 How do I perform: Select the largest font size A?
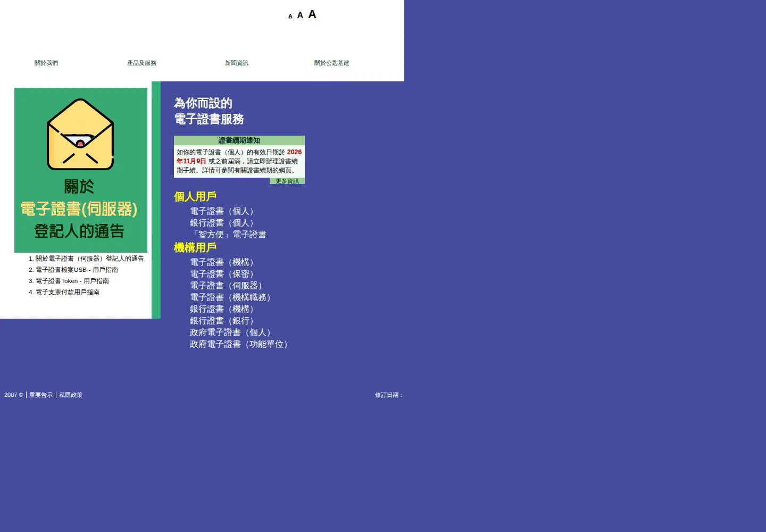(x=312, y=14)
